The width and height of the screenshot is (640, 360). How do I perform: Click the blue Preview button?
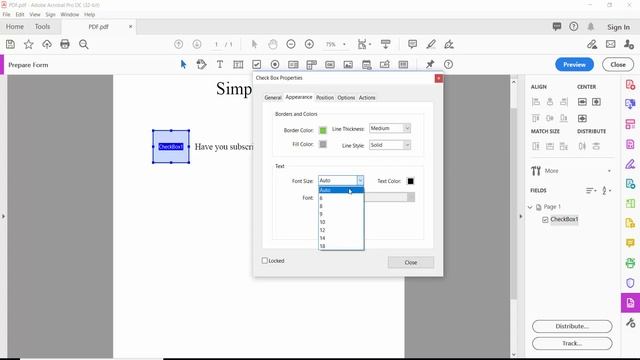(574, 64)
